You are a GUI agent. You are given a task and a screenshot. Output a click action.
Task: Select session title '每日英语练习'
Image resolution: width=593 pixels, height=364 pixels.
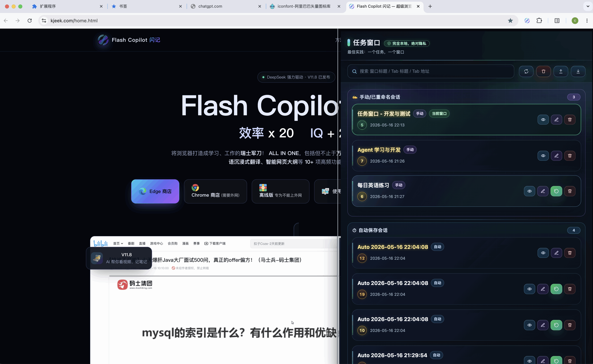(x=373, y=185)
